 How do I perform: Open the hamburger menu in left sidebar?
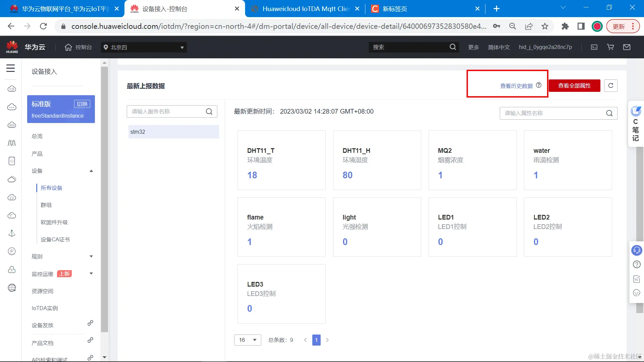point(11,68)
